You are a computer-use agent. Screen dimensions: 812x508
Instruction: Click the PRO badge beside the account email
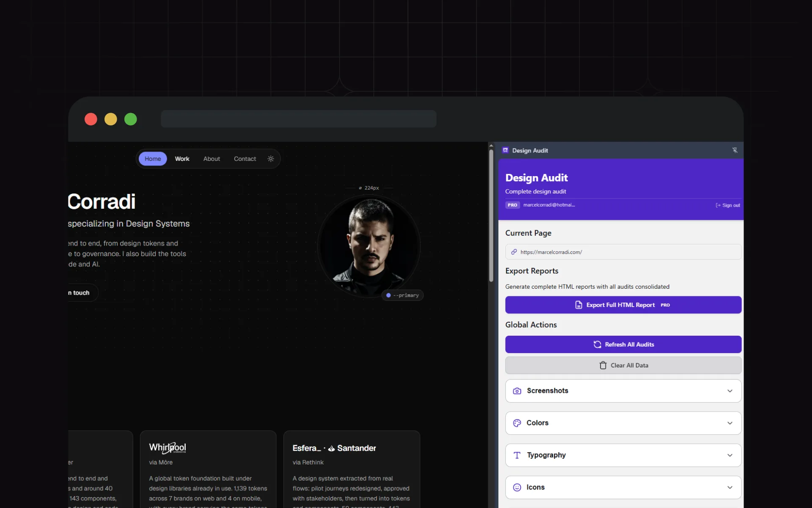point(513,205)
